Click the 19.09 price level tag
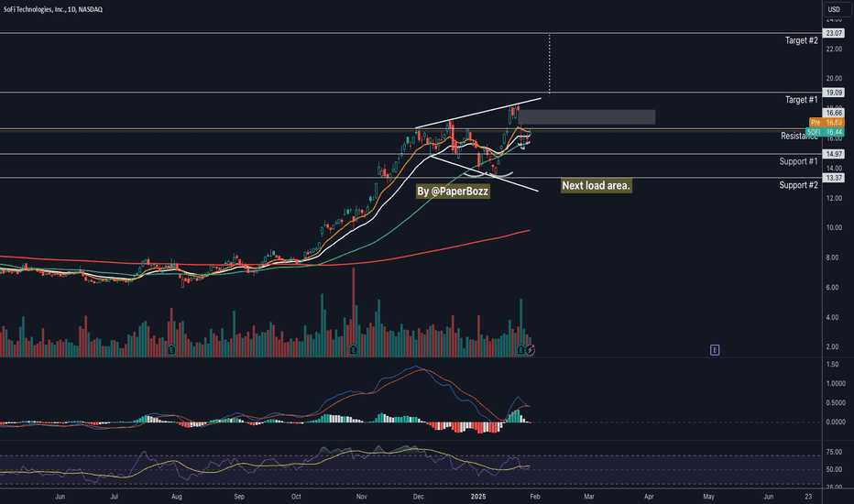This screenshot has height=504, width=854. point(834,93)
